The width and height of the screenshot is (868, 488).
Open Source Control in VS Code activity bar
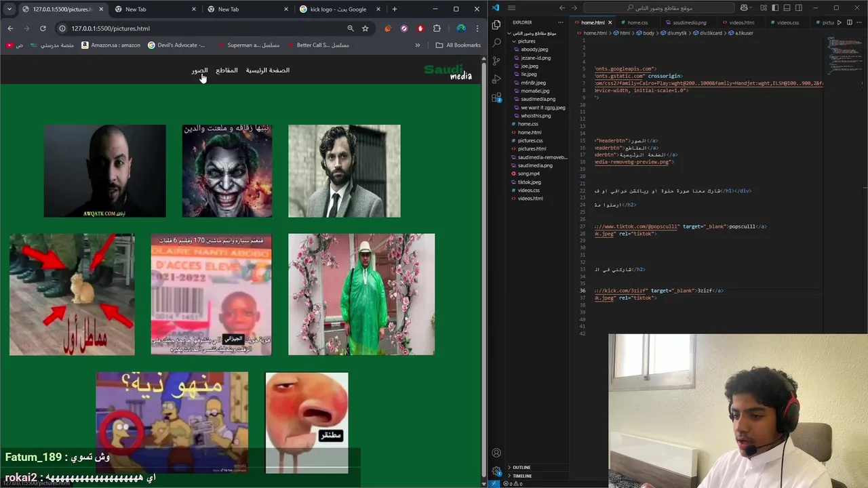[496, 60]
